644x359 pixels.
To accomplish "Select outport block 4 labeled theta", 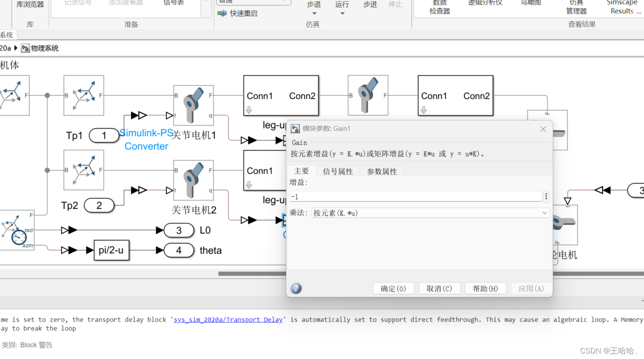I will coord(179,250).
